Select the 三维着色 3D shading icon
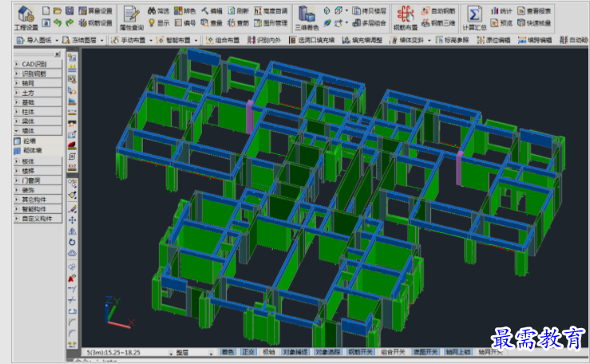The height and width of the screenshot is (364, 590). (x=307, y=18)
